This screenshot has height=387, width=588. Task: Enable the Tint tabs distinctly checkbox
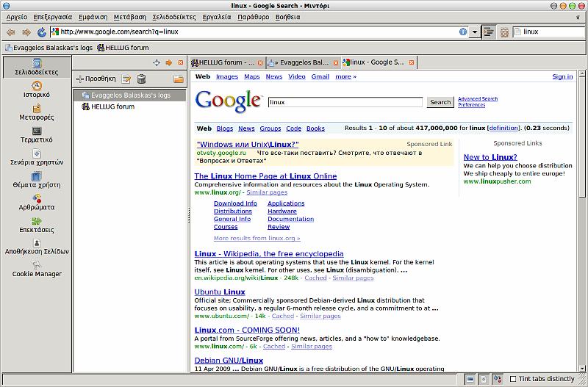[x=513, y=379]
